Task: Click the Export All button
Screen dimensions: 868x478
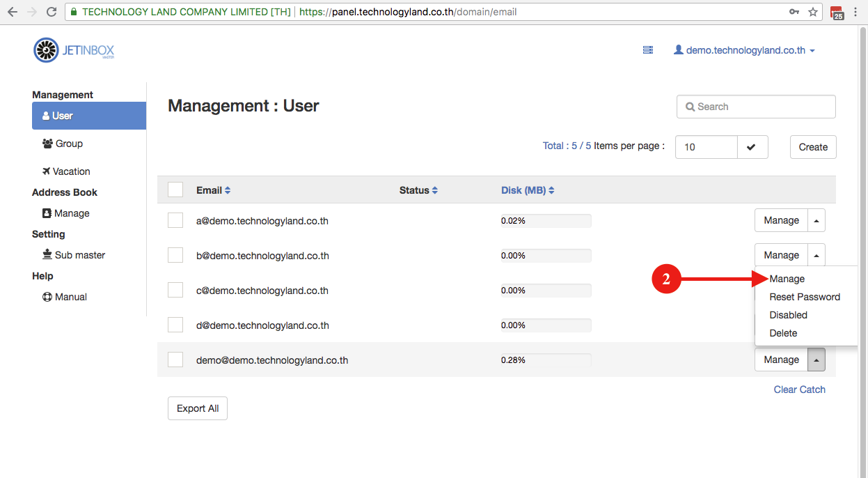Action: click(198, 408)
